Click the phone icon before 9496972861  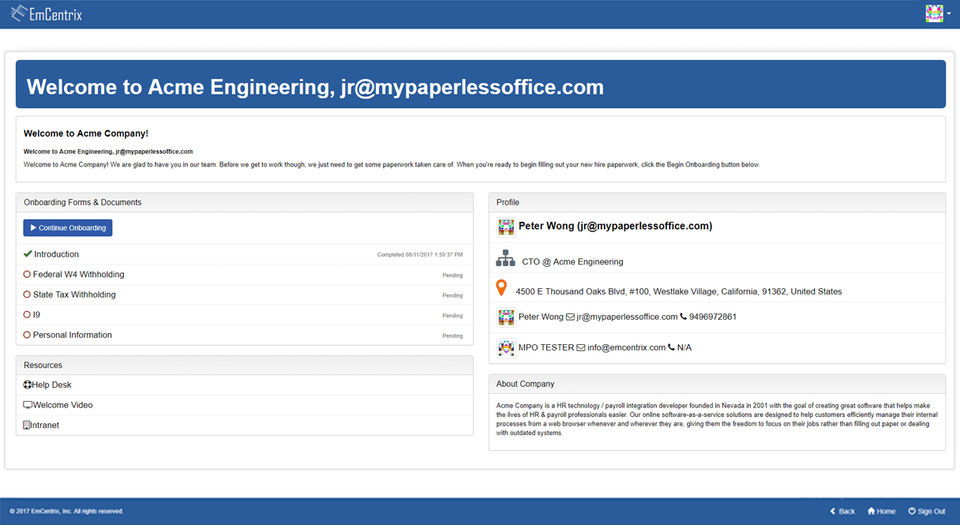(683, 316)
